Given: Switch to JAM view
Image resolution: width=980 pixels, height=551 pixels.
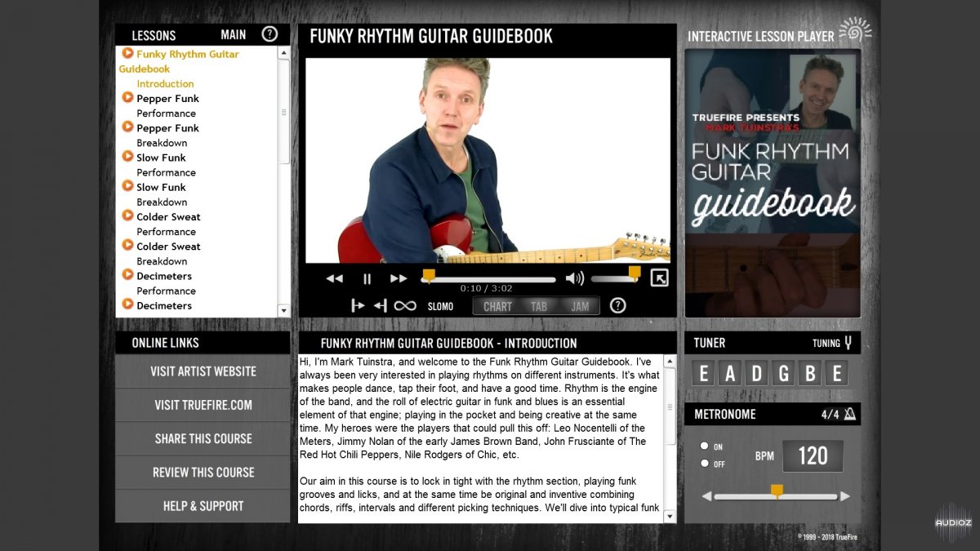Looking at the screenshot, I should 580,306.
